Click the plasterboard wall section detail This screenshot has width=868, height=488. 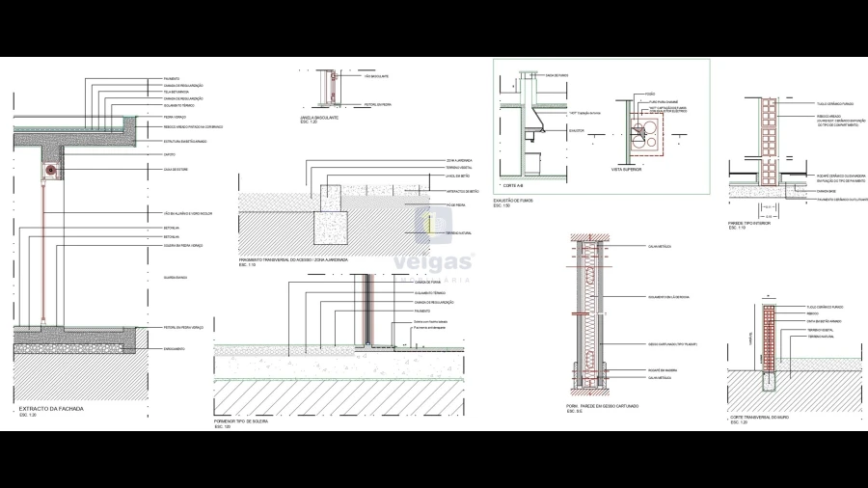click(x=589, y=313)
